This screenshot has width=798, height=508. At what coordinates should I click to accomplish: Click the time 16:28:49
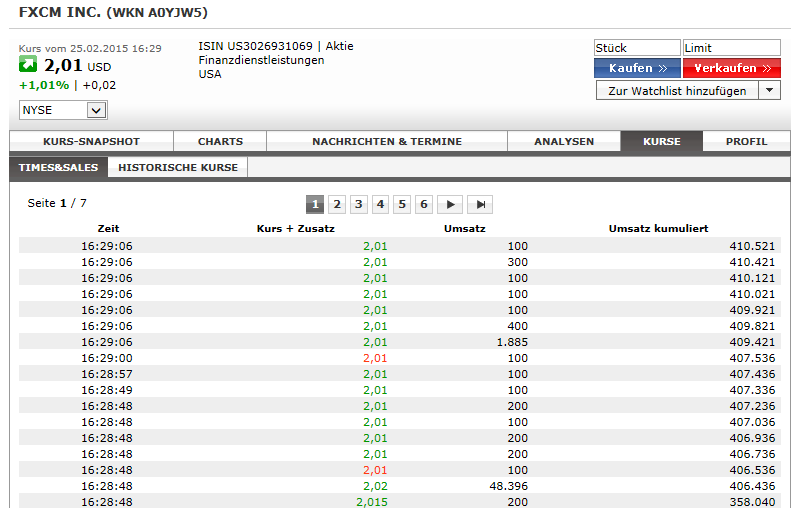click(107, 390)
